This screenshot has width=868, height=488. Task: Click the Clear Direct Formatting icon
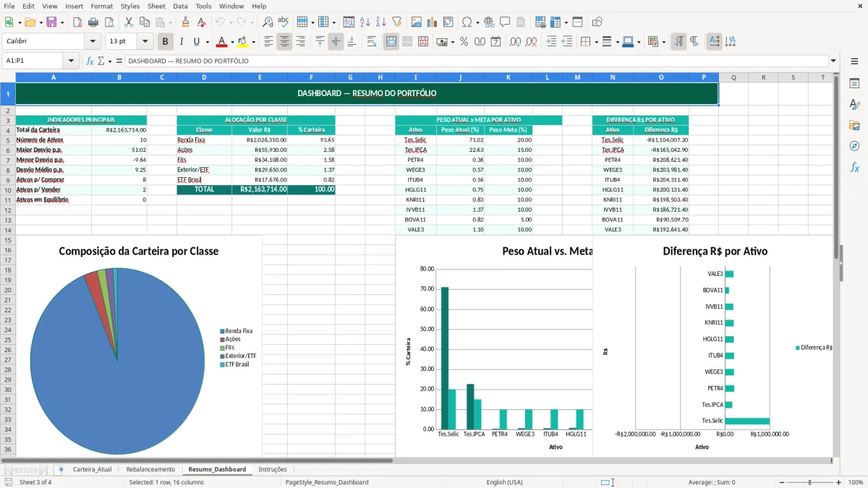pyautogui.click(x=201, y=22)
